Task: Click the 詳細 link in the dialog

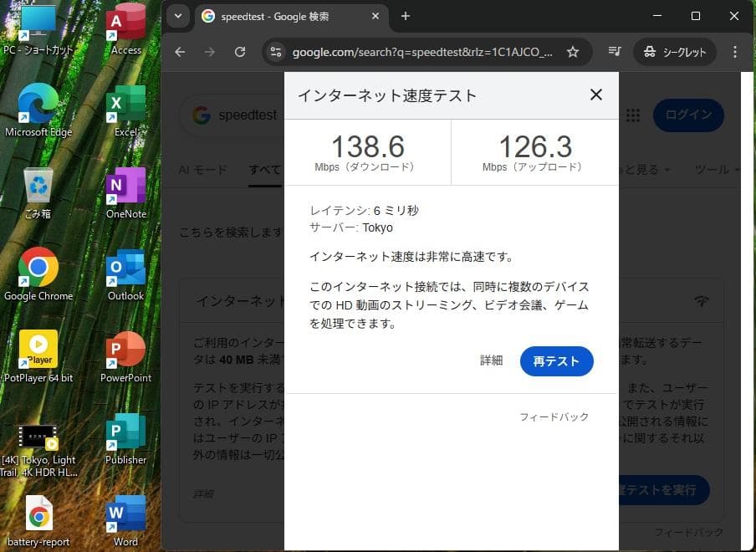Action: (x=491, y=360)
